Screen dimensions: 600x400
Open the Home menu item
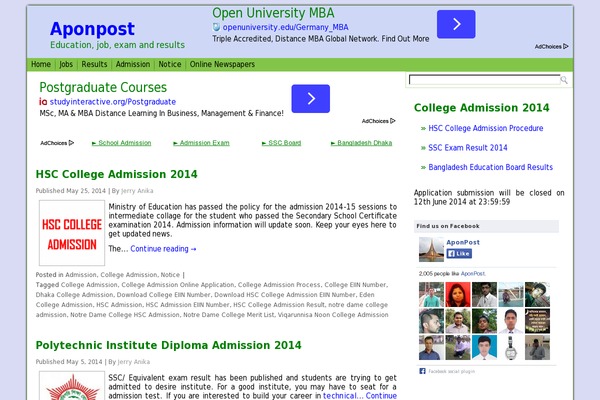[x=41, y=64]
